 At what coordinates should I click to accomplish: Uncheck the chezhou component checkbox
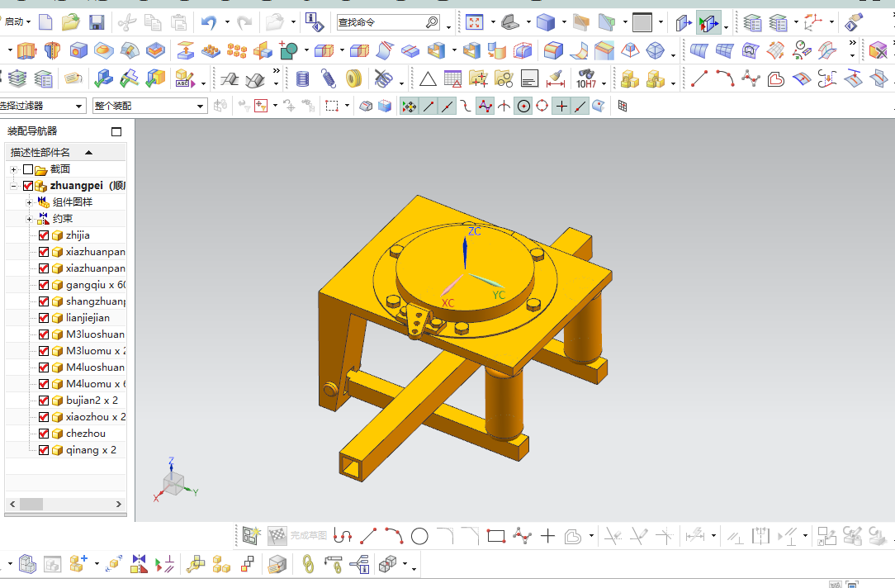pos(44,434)
